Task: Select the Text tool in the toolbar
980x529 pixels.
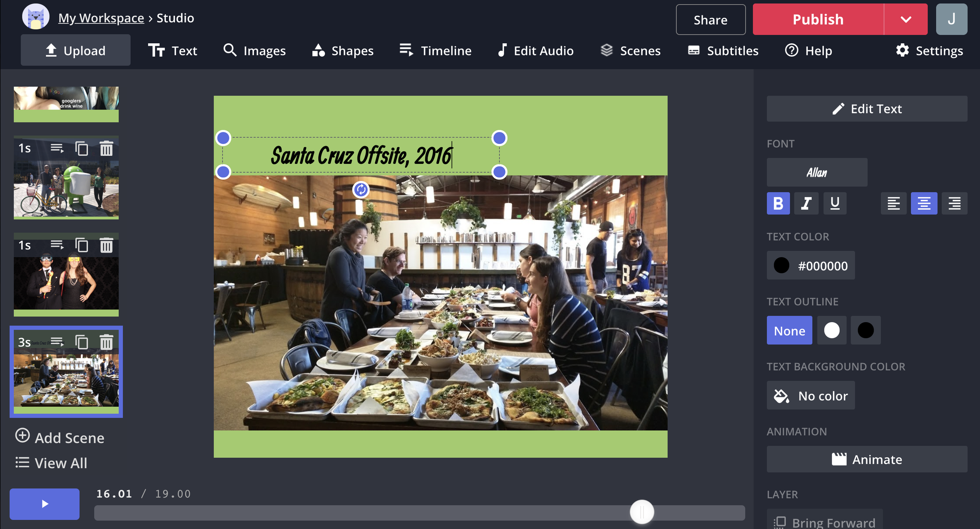Action: pos(173,50)
